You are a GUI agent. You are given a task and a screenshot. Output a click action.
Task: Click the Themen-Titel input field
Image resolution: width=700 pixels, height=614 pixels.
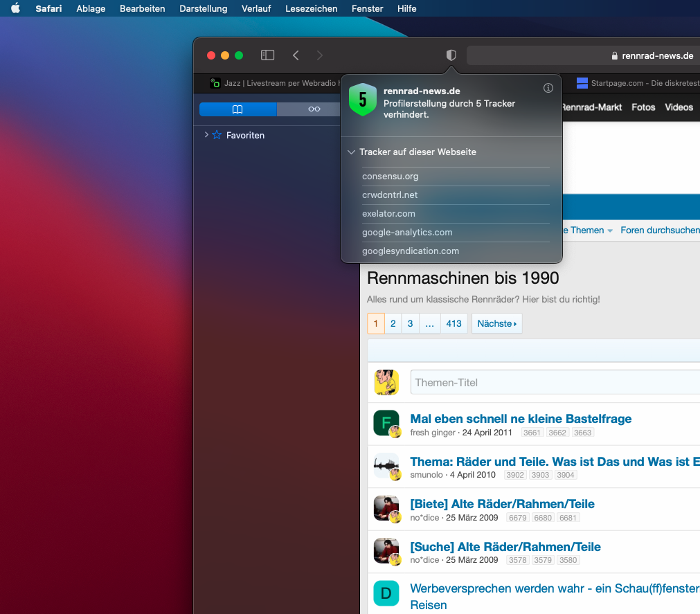[554, 382]
